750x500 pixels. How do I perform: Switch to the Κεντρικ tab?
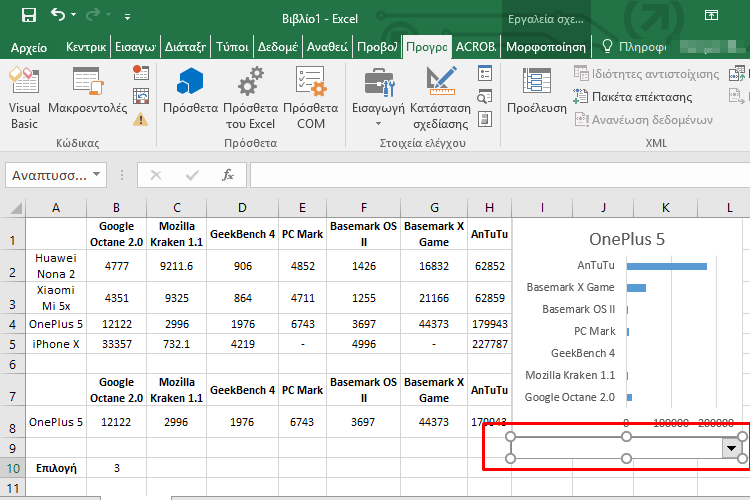(86, 47)
